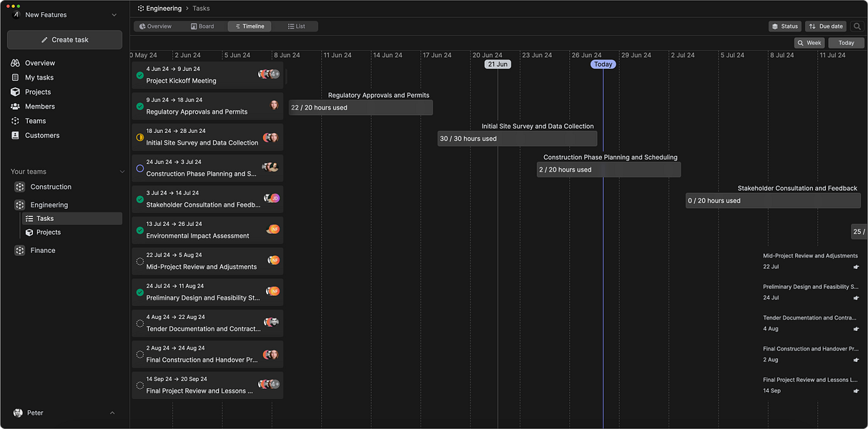Click the Create task button
Image resolution: width=868 pixels, height=429 pixels.
click(x=64, y=40)
